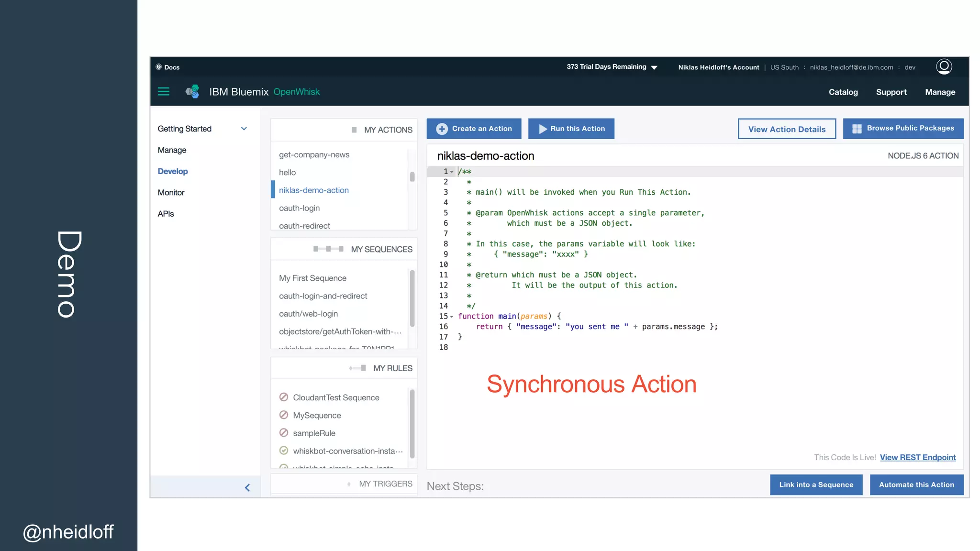Collapse the function main code block

pos(452,316)
